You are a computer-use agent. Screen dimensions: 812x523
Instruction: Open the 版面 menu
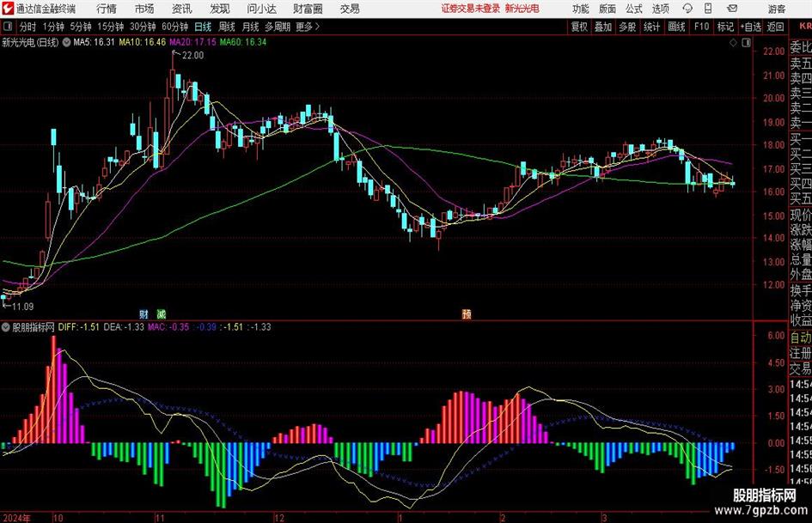coord(607,9)
